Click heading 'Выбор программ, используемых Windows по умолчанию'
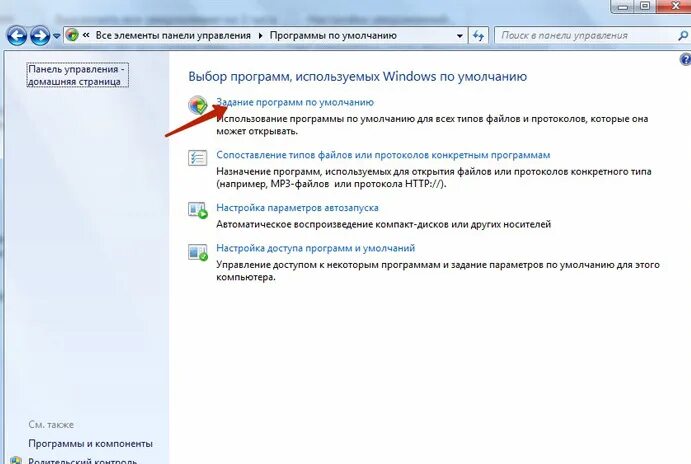The height and width of the screenshot is (464, 691). pos(357,76)
